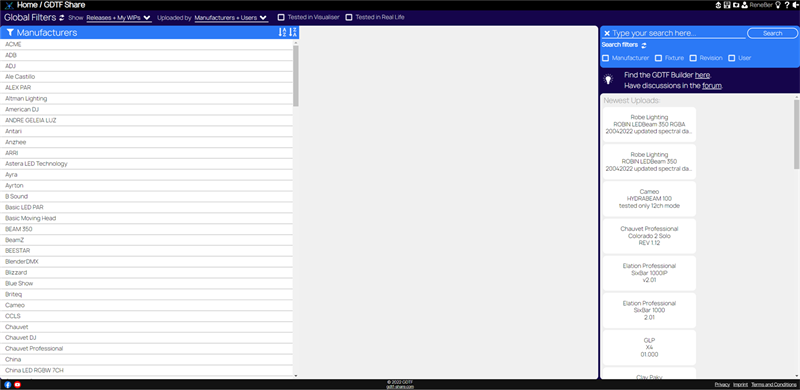800x390 pixels.
Task: Open the Manufacturers + Users dropdown
Action: pyautogui.click(x=231, y=18)
